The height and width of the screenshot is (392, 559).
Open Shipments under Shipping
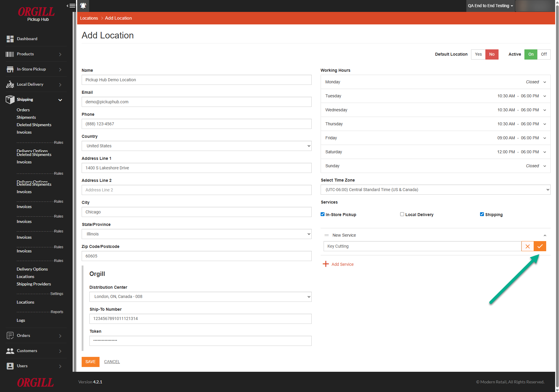pos(26,117)
